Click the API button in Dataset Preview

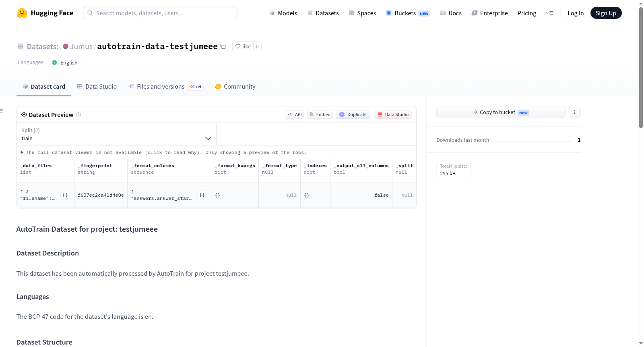pyautogui.click(x=295, y=114)
